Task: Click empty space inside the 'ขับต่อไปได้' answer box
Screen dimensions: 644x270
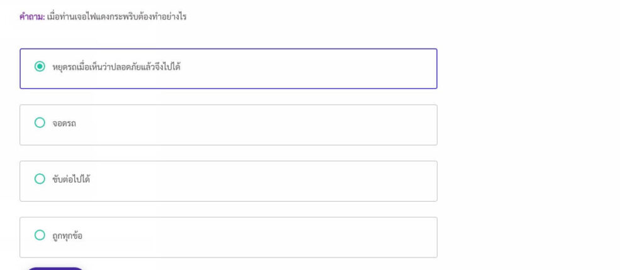Action: (x=252, y=181)
